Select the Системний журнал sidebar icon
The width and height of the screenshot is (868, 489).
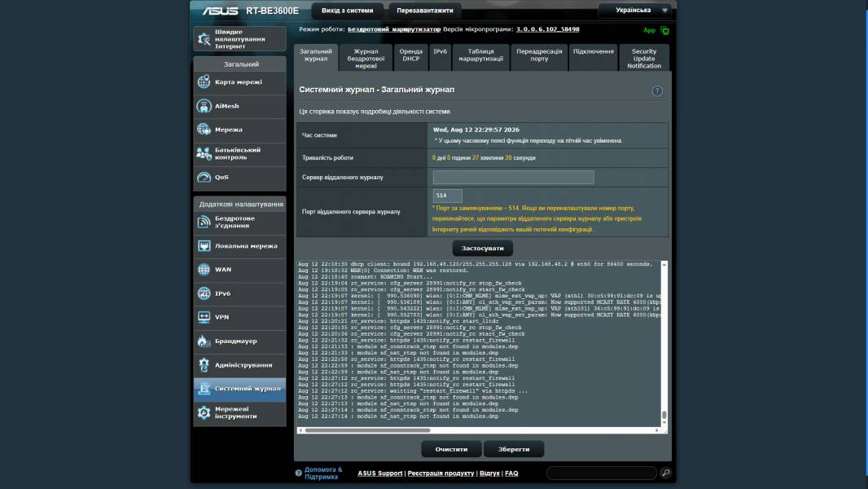[204, 389]
